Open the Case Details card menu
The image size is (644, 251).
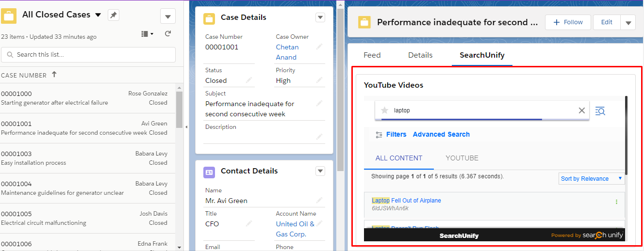[x=320, y=17]
